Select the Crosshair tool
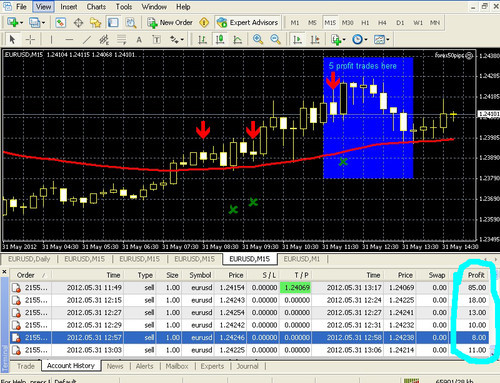 [x=30, y=40]
